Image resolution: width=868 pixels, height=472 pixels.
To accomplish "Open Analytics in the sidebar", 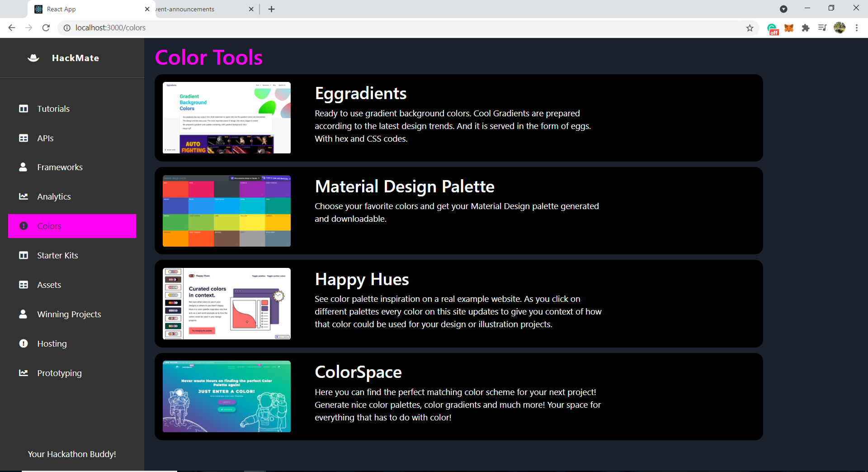I will click(x=72, y=196).
